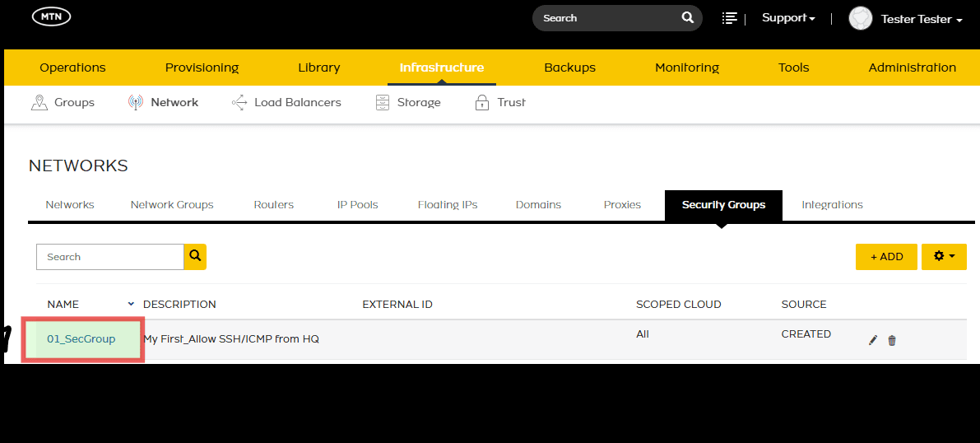The image size is (980, 443).
Task: Click the magnifier icon in top search
Action: [688, 17]
